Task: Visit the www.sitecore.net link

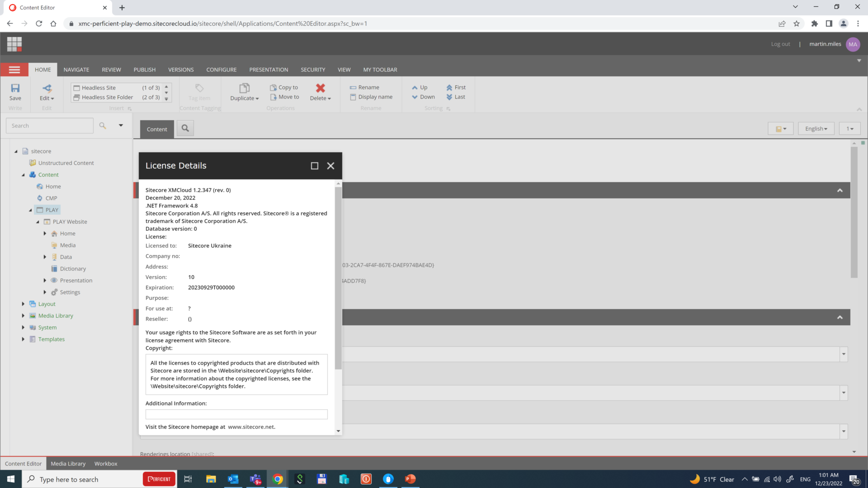Action: [x=252, y=427]
